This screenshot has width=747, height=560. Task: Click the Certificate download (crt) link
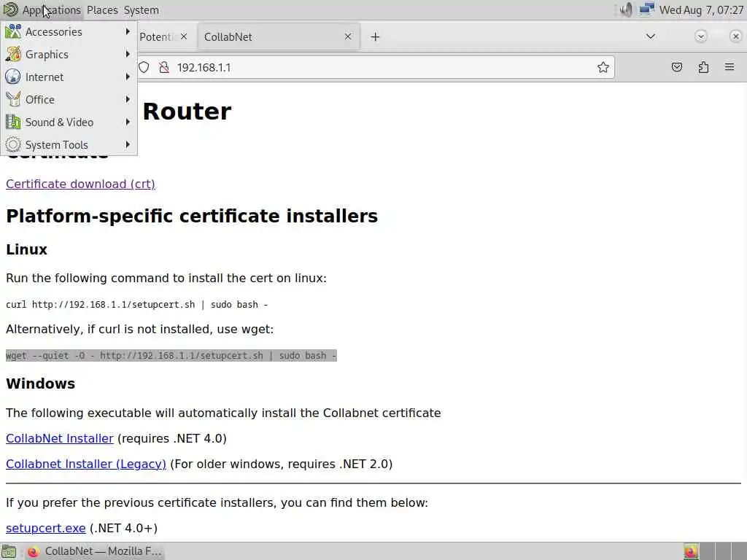click(80, 184)
